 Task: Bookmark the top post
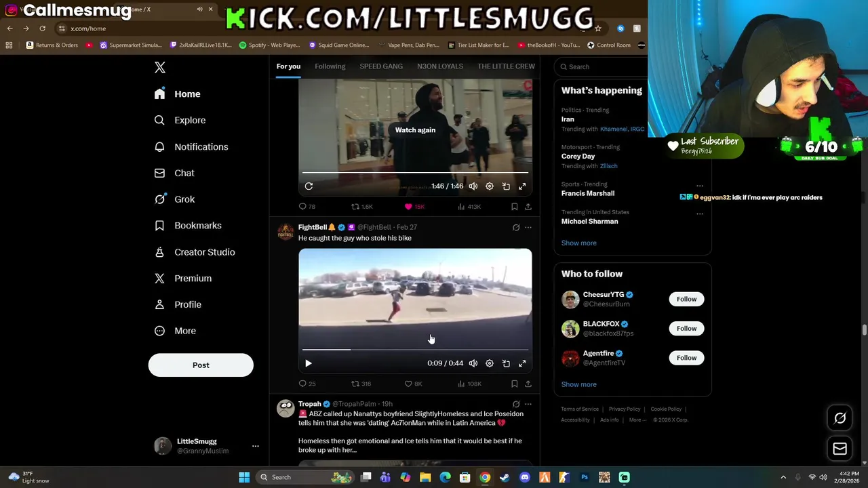pos(515,207)
